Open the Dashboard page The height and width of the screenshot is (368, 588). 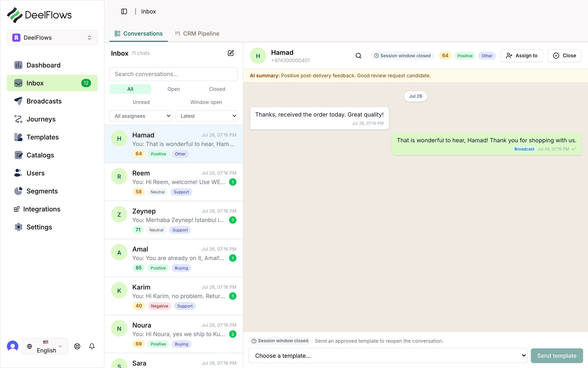click(52, 65)
